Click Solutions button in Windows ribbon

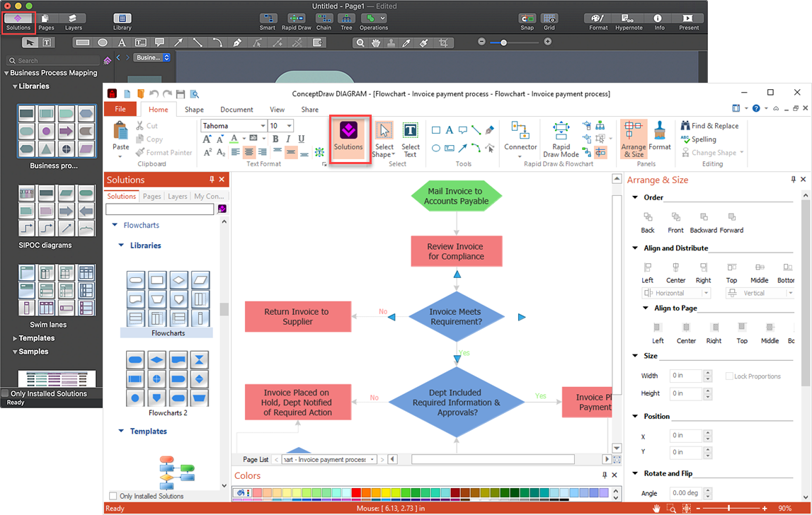tap(348, 138)
